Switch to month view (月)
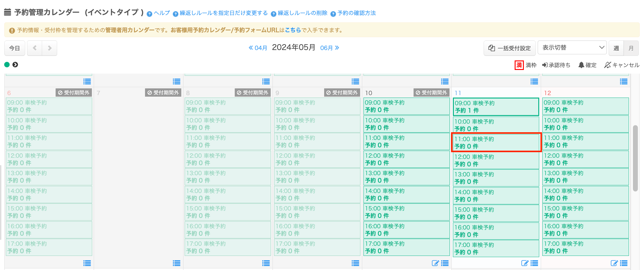Image resolution: width=644 pixels, height=270 pixels. point(631,48)
